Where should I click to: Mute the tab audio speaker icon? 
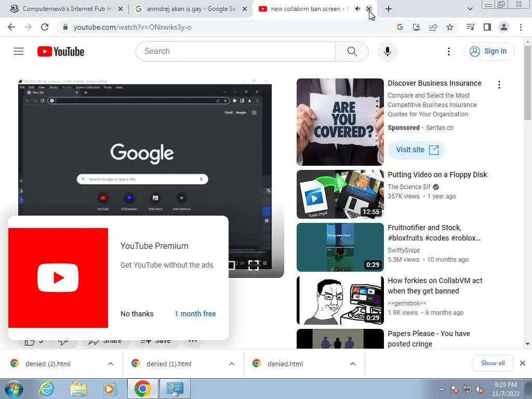point(357,9)
